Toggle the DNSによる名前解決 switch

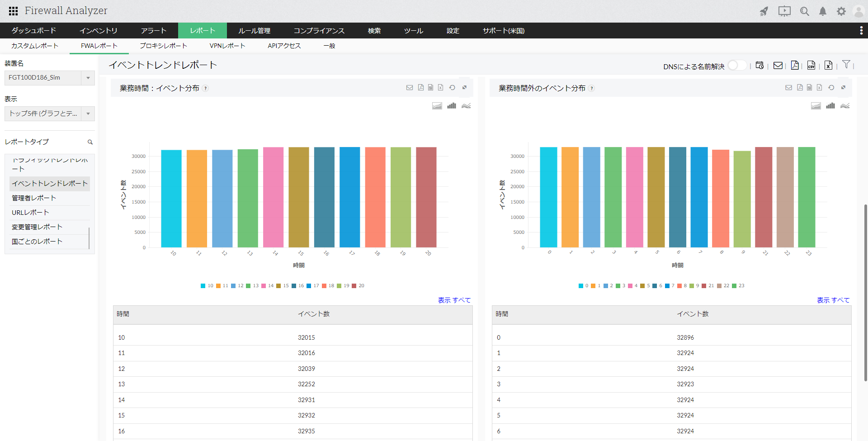click(x=736, y=66)
